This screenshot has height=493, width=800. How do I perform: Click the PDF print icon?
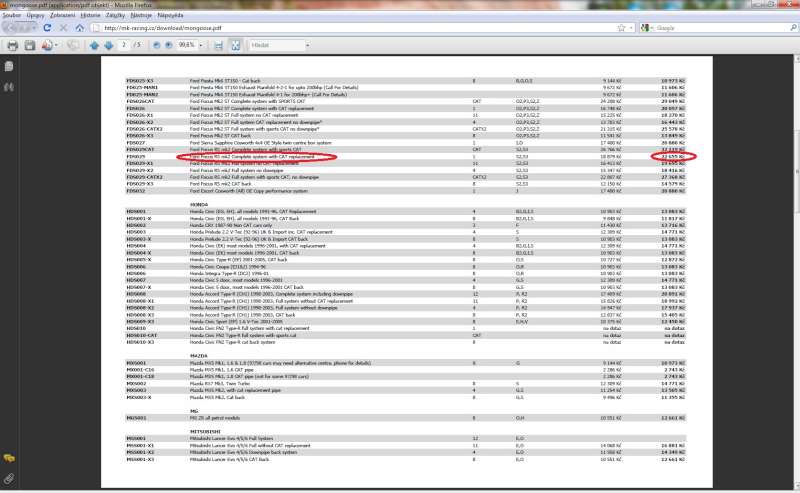(13, 45)
